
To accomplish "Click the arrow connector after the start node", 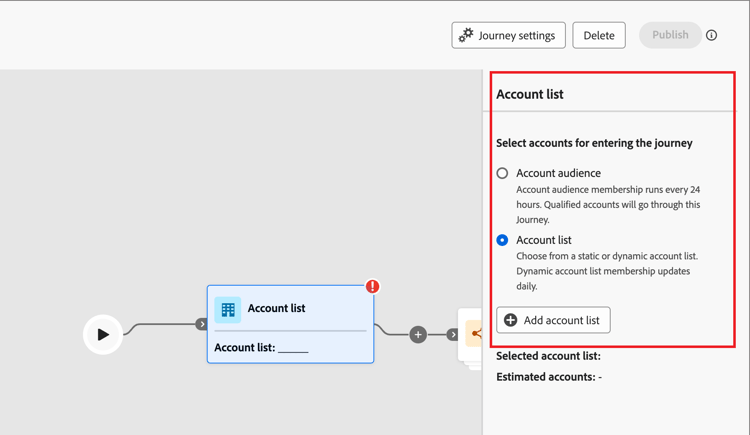I will (202, 324).
